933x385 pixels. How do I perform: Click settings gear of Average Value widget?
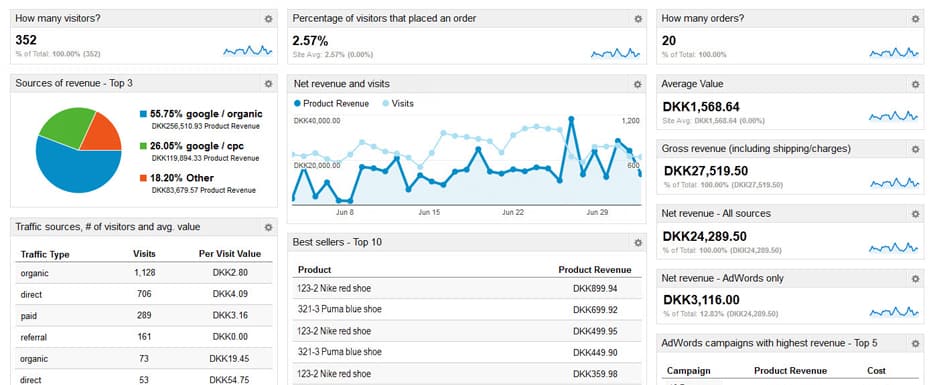916,84
